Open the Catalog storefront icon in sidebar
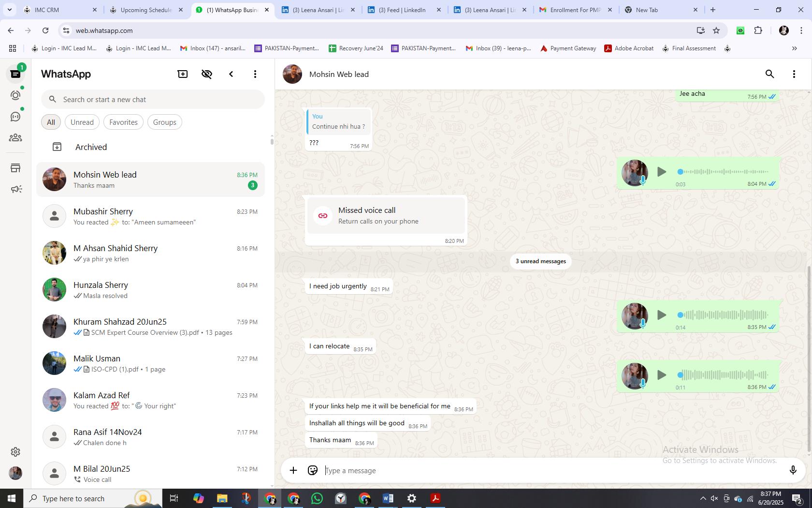This screenshot has height=508, width=812. pos(15,168)
